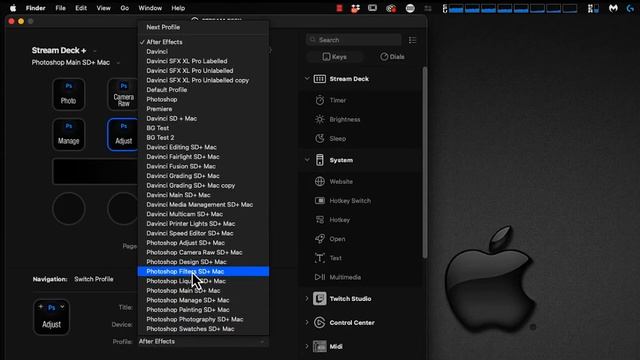
Task: Open the Finder menu
Action: [x=36, y=8]
